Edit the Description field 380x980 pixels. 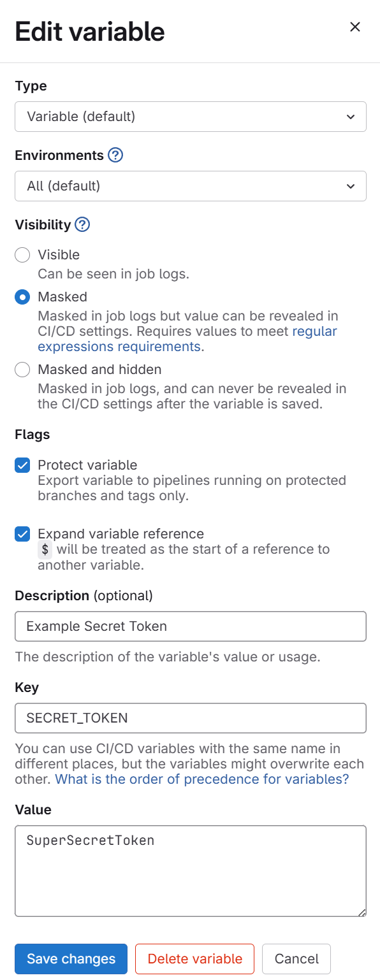coord(190,626)
